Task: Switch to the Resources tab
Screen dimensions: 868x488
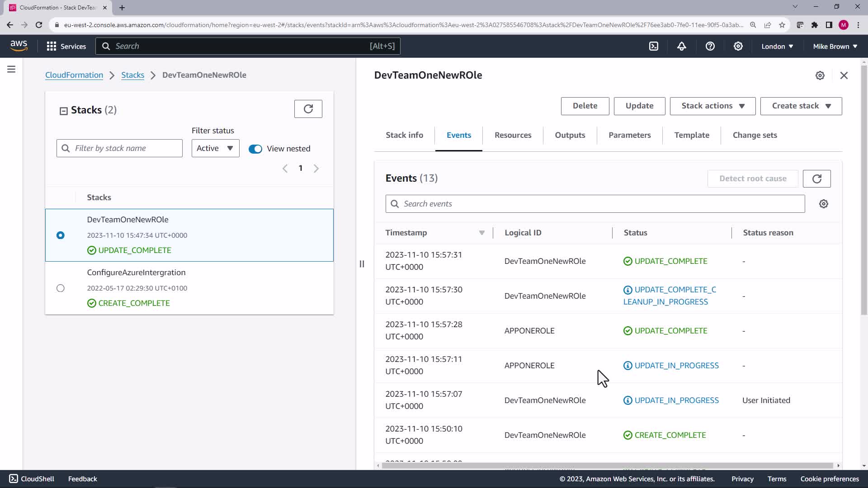Action: [x=513, y=135]
